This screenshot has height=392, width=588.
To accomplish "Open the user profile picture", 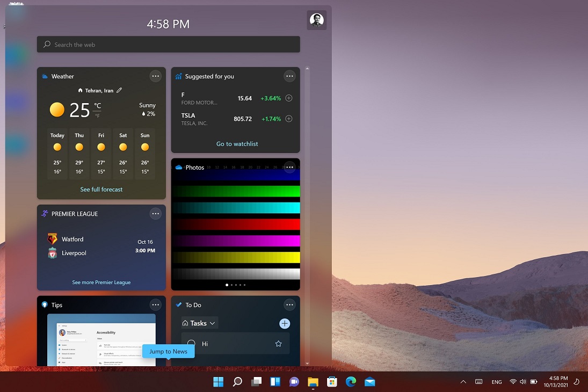I will coord(317,20).
